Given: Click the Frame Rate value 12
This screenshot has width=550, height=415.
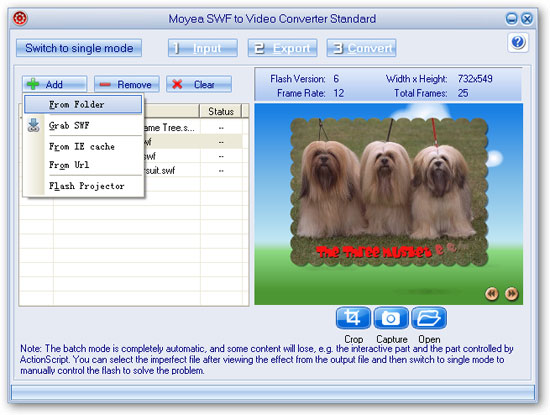Looking at the screenshot, I should tap(338, 93).
